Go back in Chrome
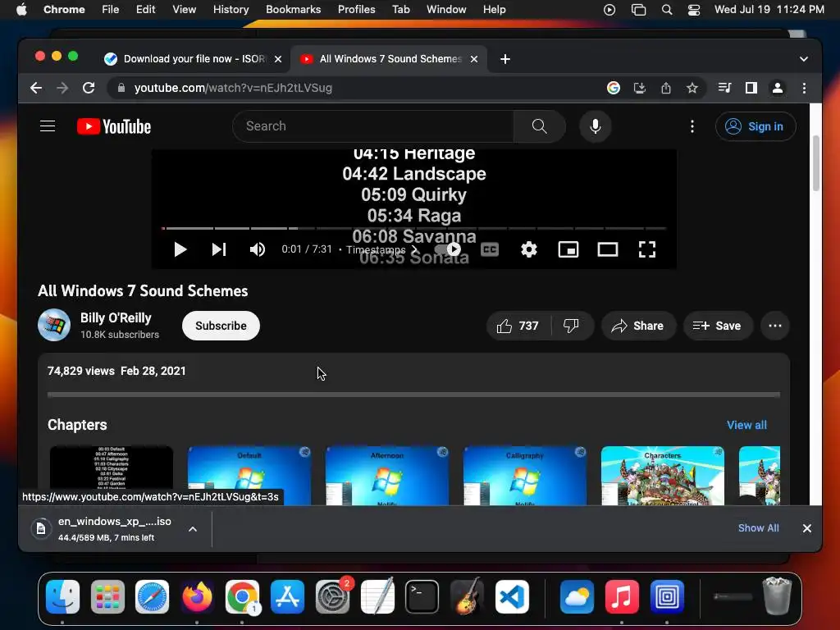Screen dimensions: 840x630 [x=36, y=88]
